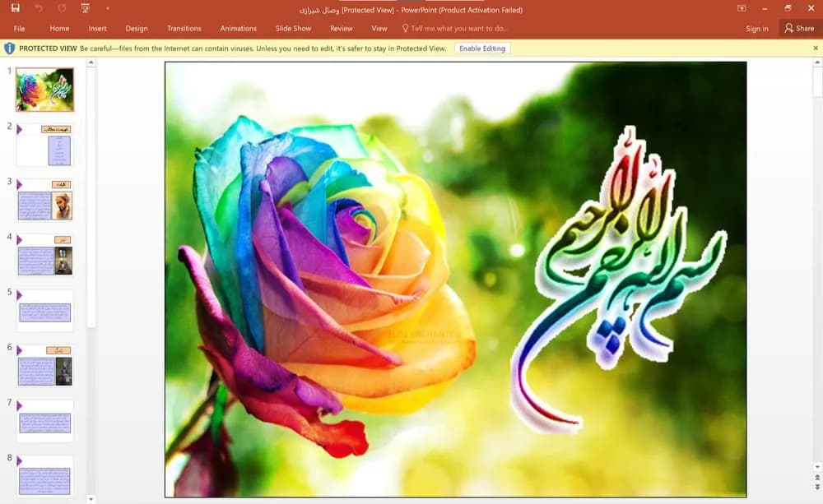Screen dimensions: 823x504
Task: Open Ribbon Display Options in the title bar
Action: click(742, 8)
